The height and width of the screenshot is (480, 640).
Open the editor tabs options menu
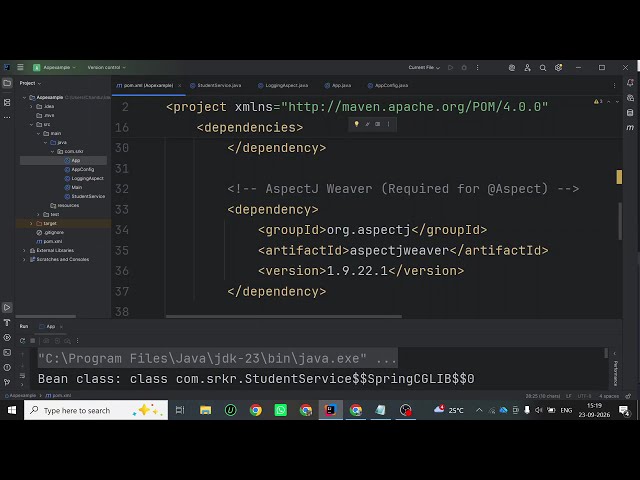click(614, 85)
